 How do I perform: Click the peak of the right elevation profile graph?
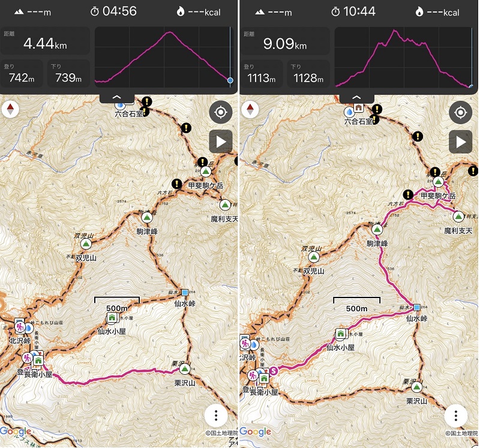pos(394,30)
